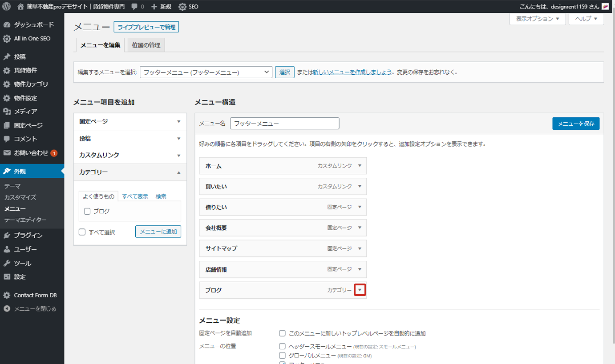This screenshot has width=615, height=364.
Task: Expand the ブログ menu item options arrow
Action: [x=360, y=290]
